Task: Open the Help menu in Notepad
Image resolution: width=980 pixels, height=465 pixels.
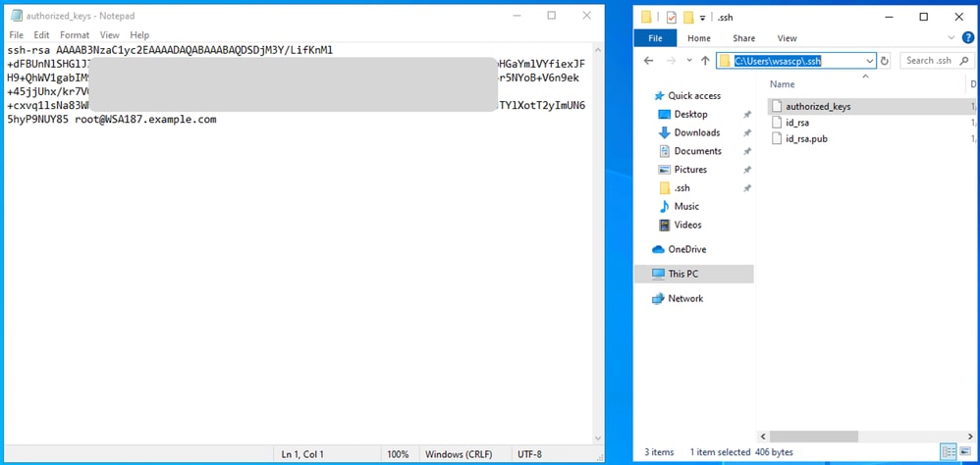Action: coord(139,35)
